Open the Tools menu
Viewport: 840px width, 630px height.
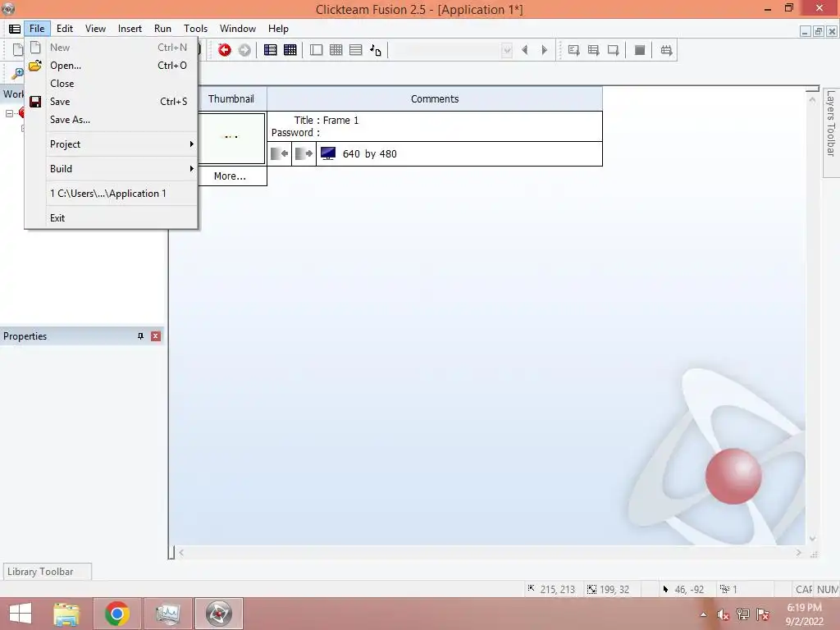[x=195, y=29]
